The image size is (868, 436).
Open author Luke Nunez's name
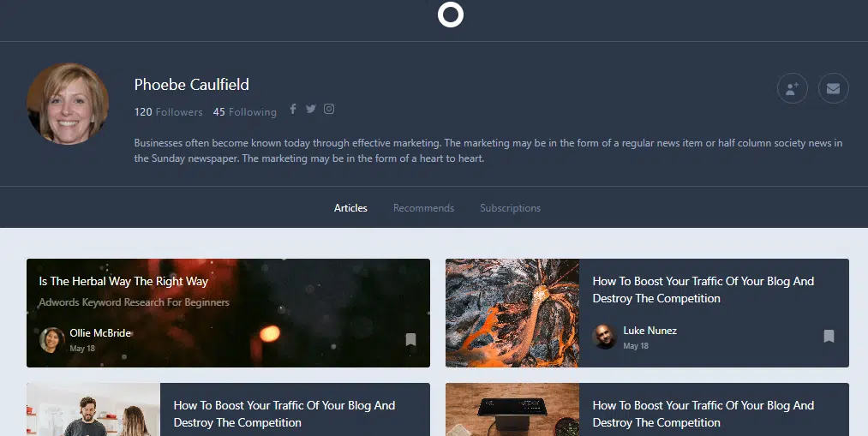tap(650, 331)
